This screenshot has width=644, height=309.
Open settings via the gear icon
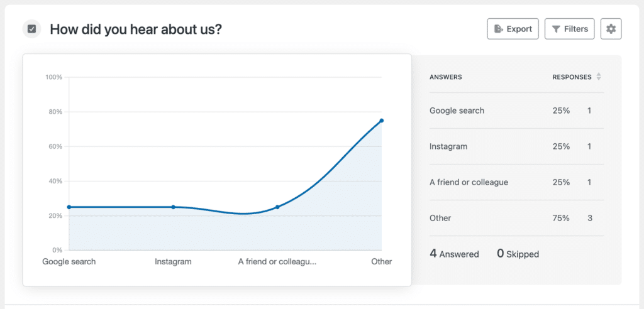pyautogui.click(x=611, y=29)
